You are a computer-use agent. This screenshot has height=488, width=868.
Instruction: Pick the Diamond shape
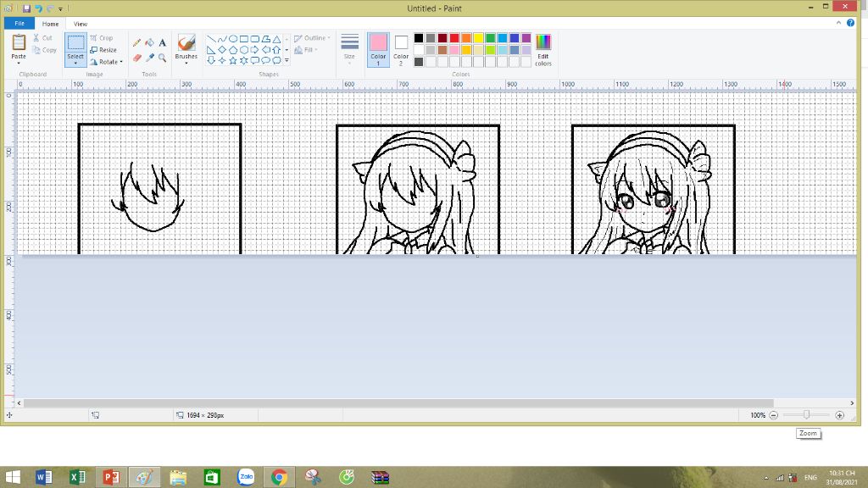pos(222,50)
